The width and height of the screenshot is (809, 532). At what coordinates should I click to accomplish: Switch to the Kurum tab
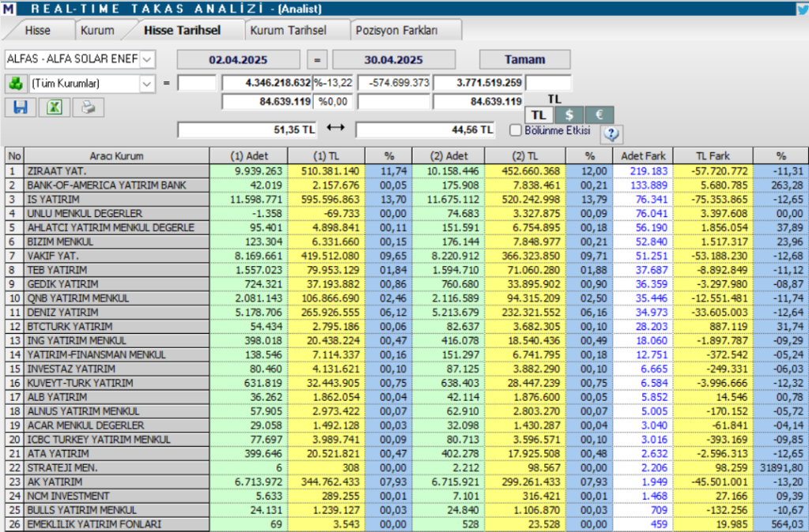click(x=97, y=31)
